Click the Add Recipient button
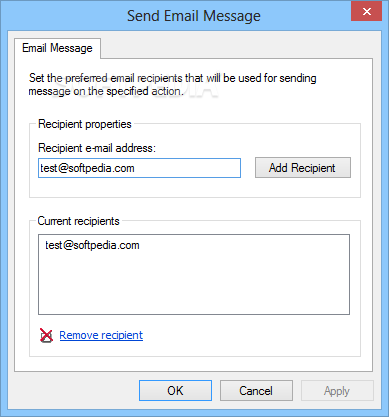The image size is (389, 417). click(303, 168)
